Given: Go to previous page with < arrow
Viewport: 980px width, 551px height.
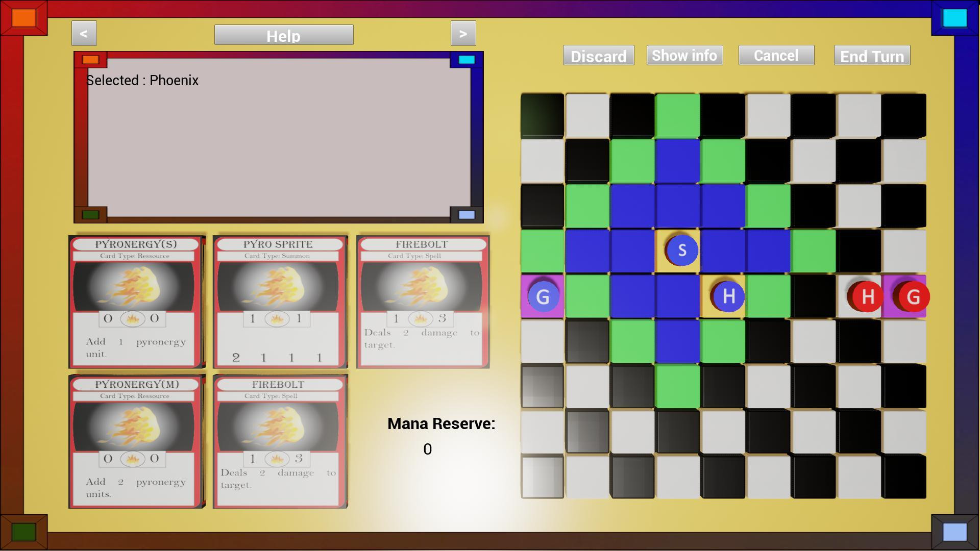Looking at the screenshot, I should coord(84,34).
